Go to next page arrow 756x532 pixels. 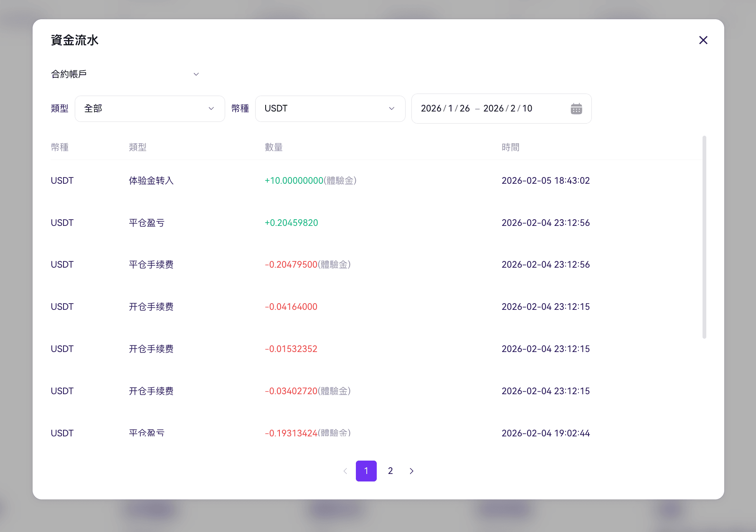pos(411,471)
